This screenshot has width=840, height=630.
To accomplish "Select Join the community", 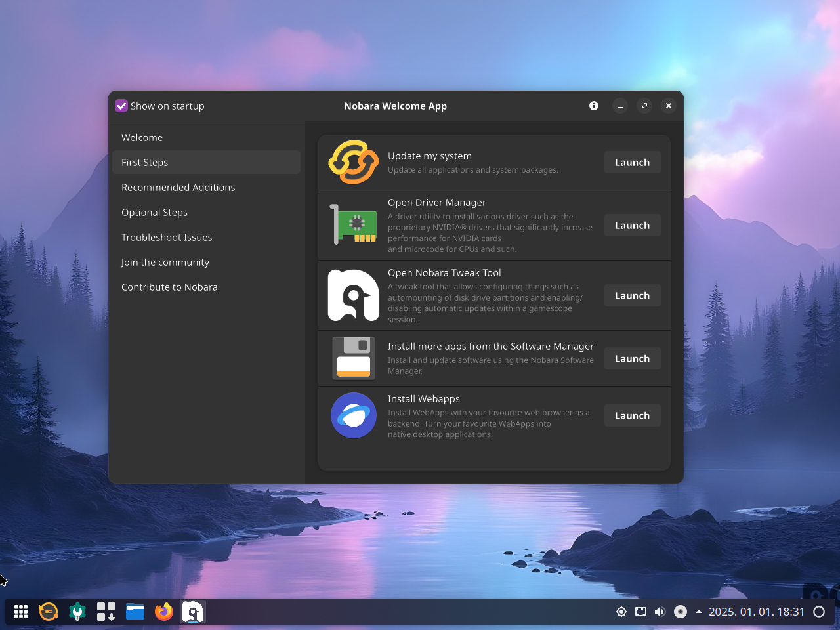I will (206, 262).
